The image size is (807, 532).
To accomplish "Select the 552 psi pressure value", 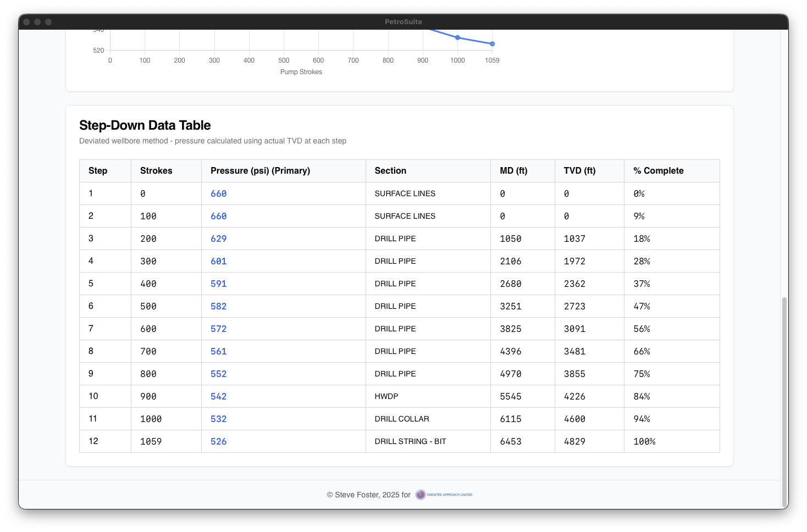I will pyautogui.click(x=218, y=374).
